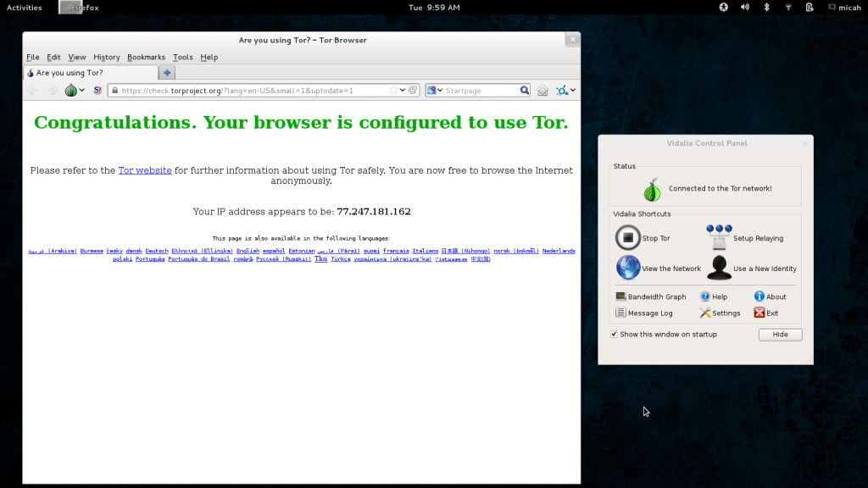Click the NoScript S icon
The height and width of the screenshot is (488, 868).
coord(97,90)
